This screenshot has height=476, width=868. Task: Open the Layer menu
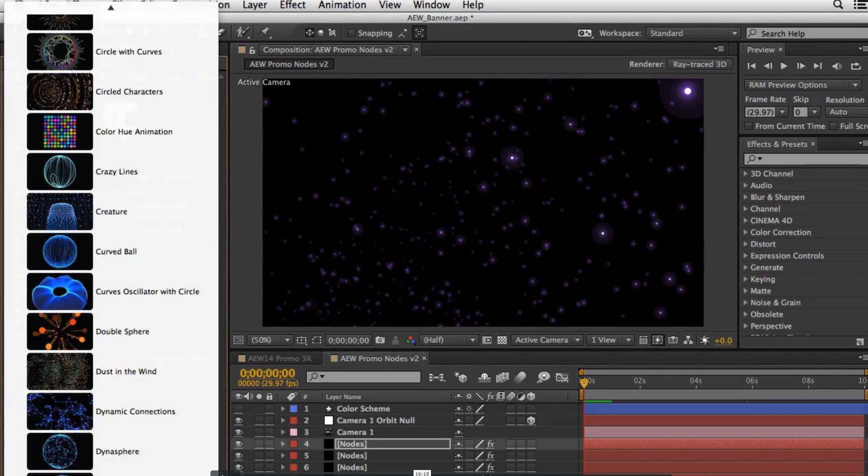click(255, 5)
